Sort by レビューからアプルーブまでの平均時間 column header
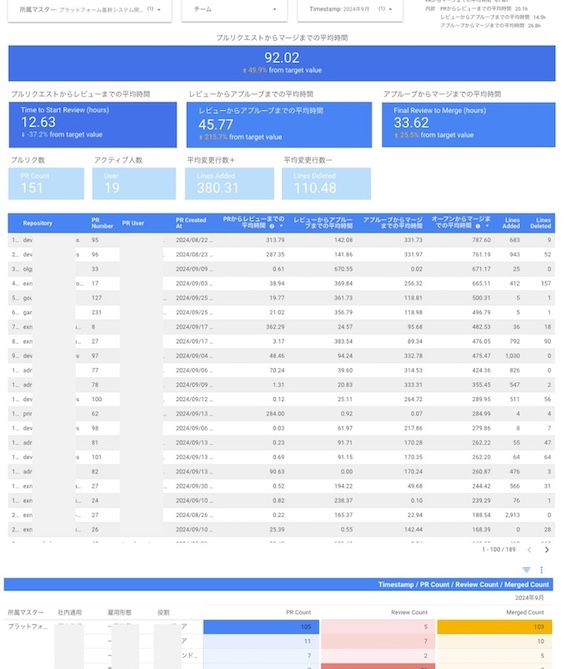Screen dimensions: 567x669 pos(323,223)
